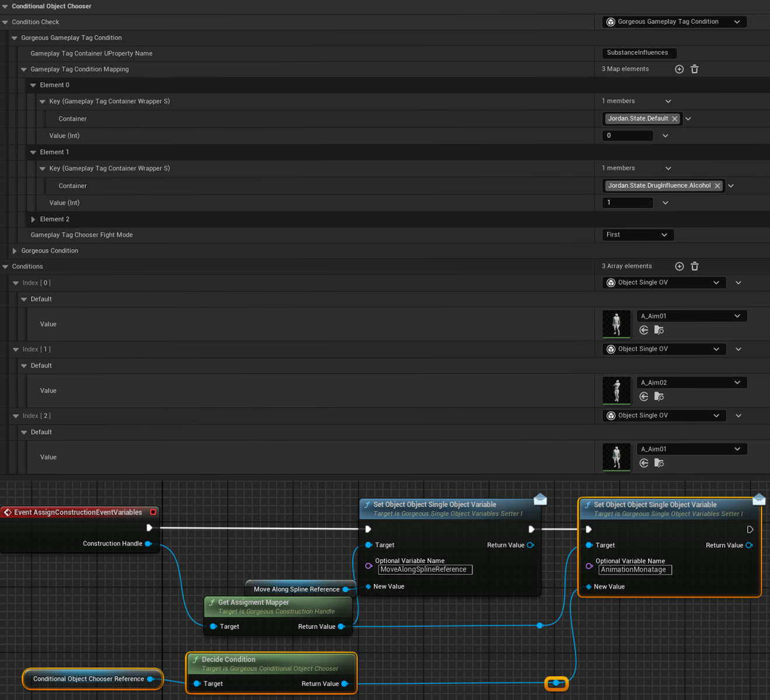Expand the Gorgeous Condition section
770x700 pixels.
point(15,251)
